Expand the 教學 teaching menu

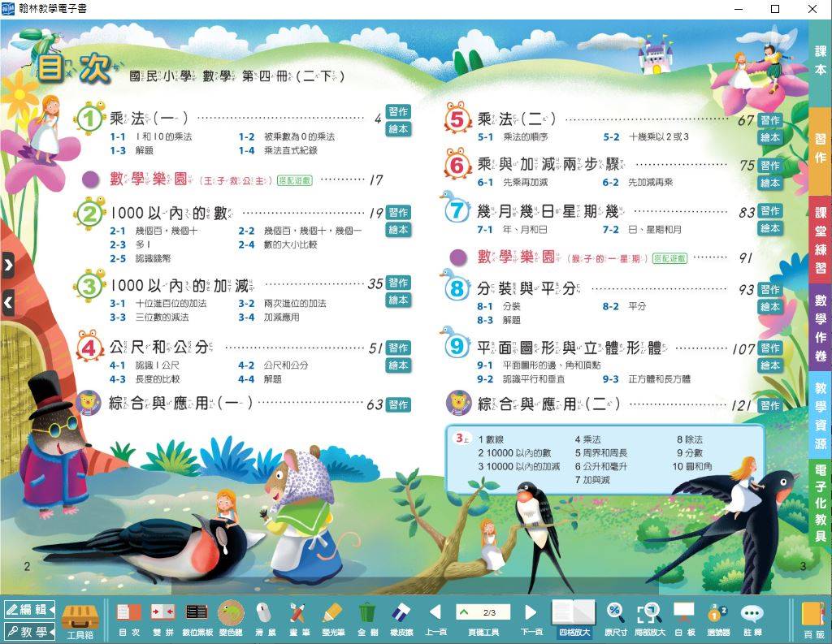tap(30, 631)
